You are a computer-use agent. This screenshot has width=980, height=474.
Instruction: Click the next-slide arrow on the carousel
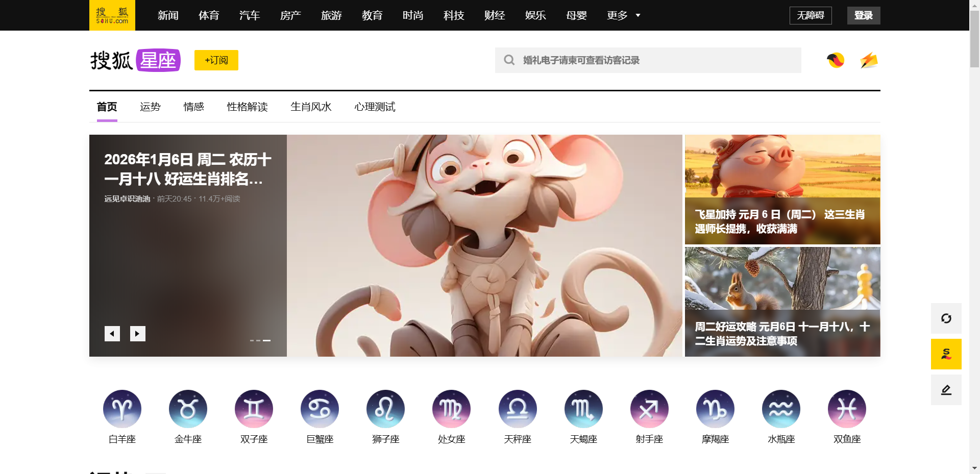[x=137, y=333]
